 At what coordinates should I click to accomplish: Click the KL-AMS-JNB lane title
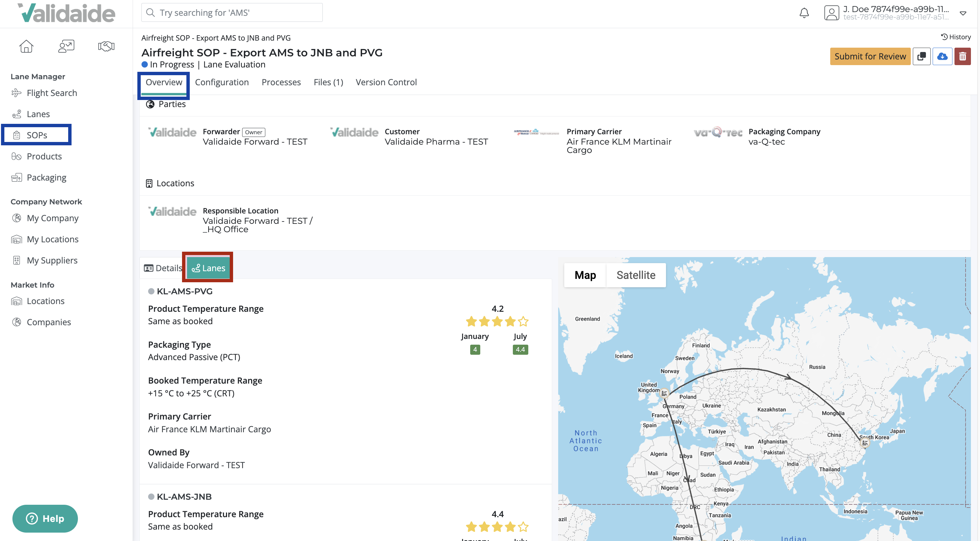184,497
